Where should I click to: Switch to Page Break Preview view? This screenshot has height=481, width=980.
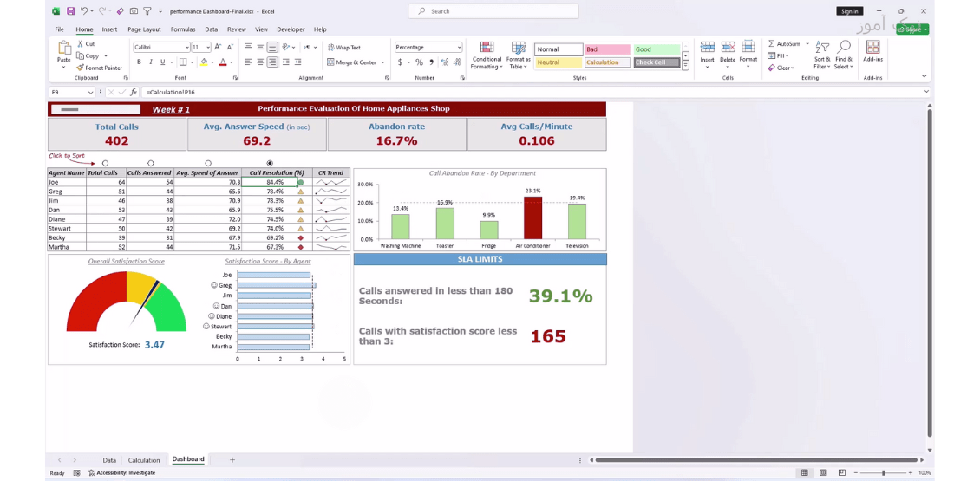tap(842, 473)
